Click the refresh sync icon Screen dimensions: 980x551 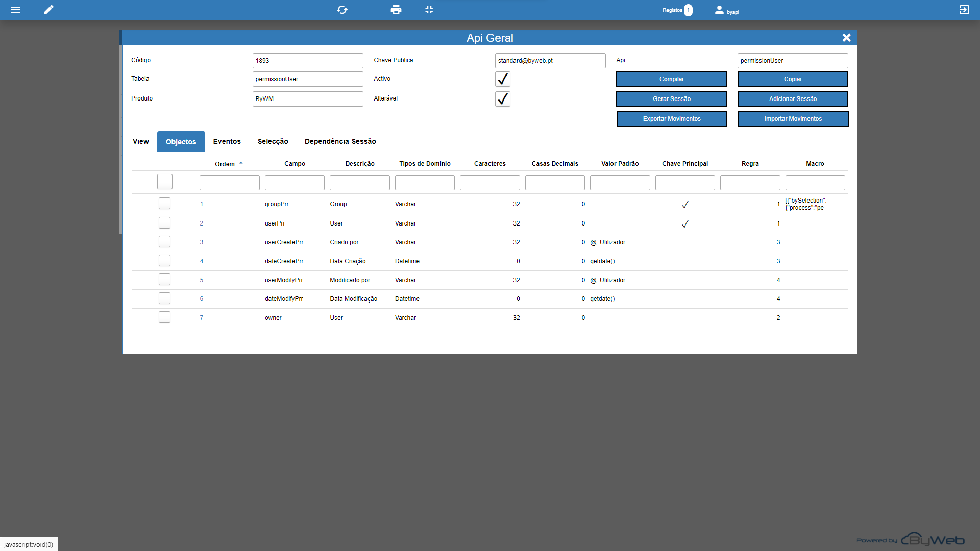[x=342, y=10]
